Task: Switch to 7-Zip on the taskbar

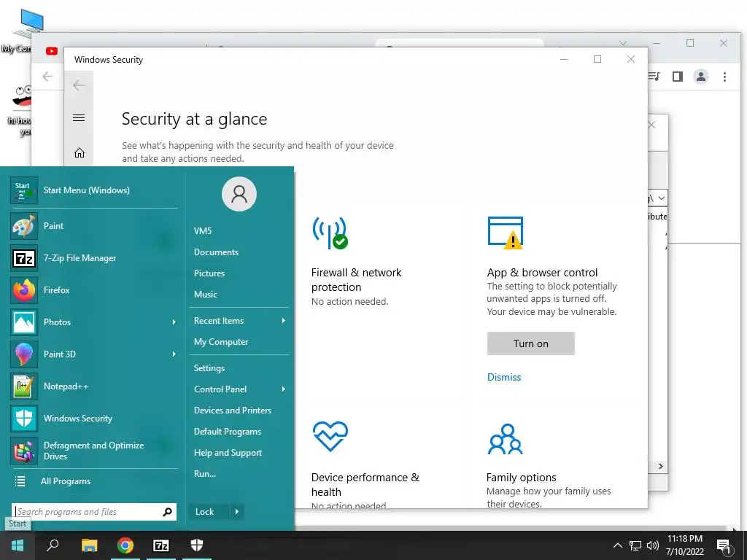Action: (161, 545)
